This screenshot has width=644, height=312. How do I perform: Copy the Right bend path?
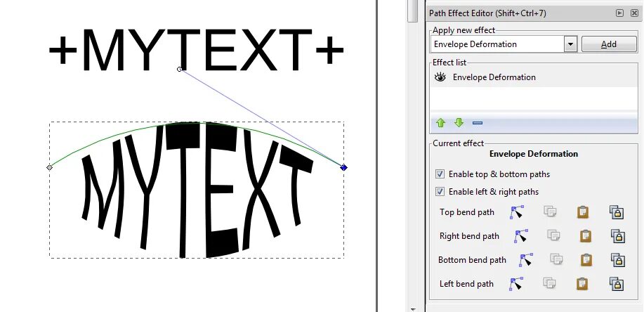[553, 235]
